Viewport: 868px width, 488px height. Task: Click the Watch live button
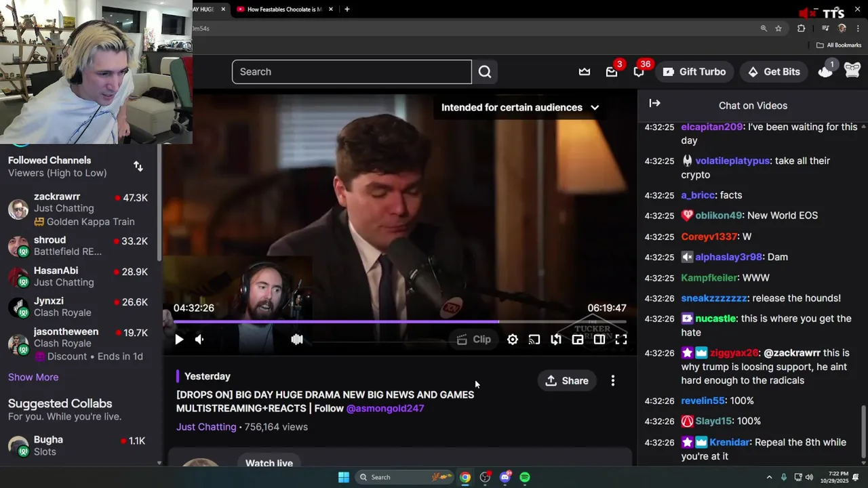coord(269,463)
